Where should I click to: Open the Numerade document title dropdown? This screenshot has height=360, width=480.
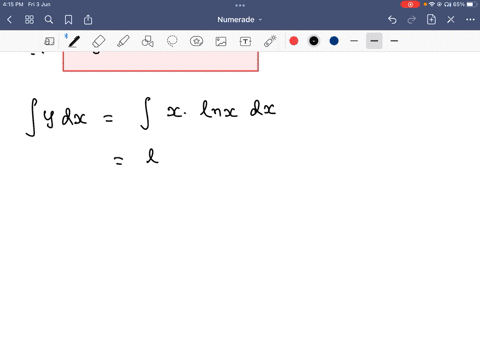[x=240, y=20]
